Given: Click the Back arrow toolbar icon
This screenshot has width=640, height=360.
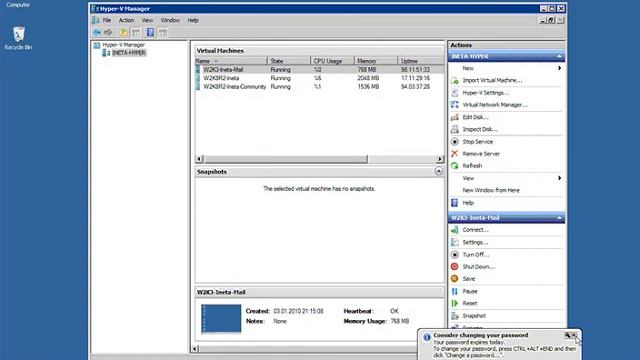Looking at the screenshot, I should coord(97,32).
